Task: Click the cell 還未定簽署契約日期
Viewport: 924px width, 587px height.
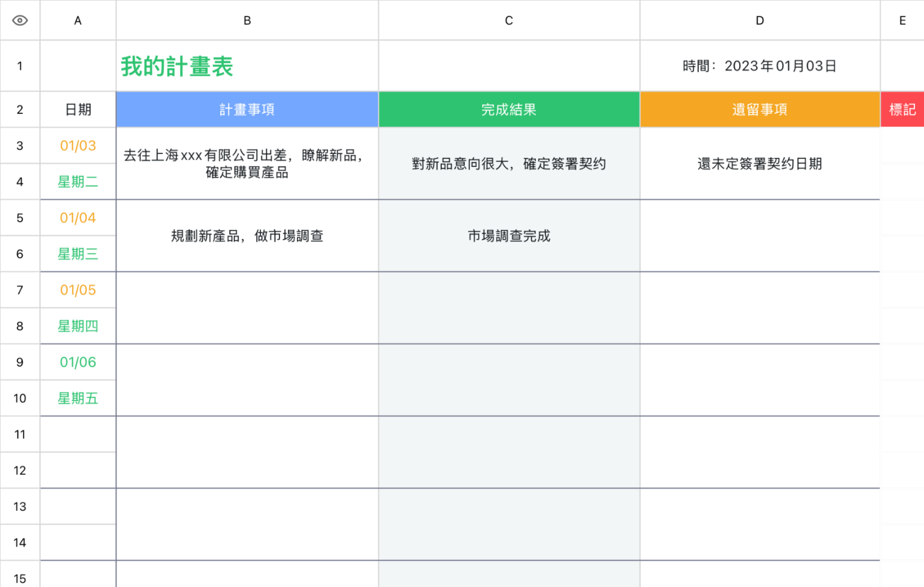Action: [760, 164]
